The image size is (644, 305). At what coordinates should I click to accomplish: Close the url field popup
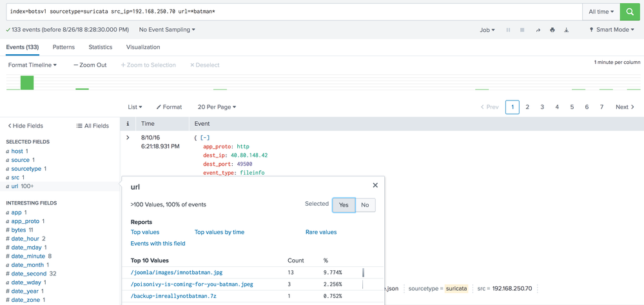click(375, 185)
